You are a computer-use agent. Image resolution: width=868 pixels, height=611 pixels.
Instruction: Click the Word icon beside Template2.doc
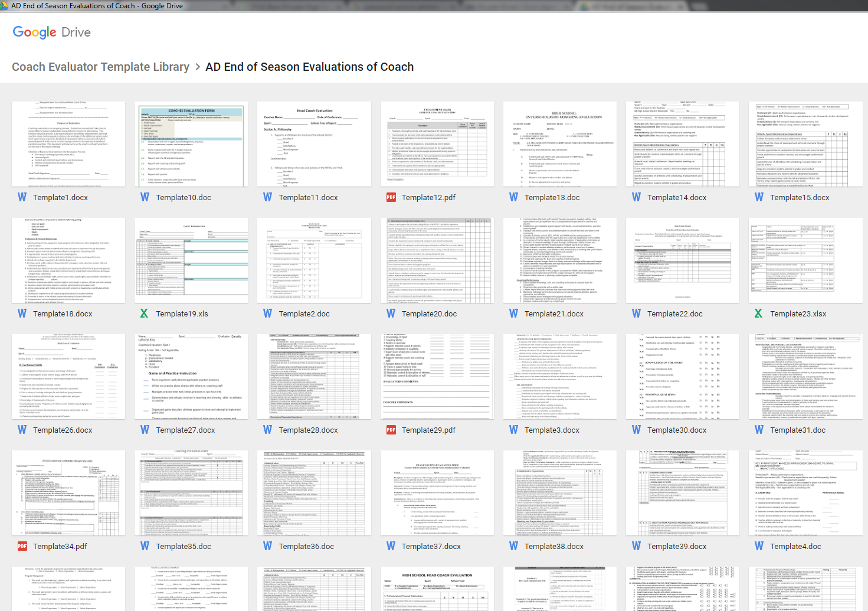pos(267,313)
